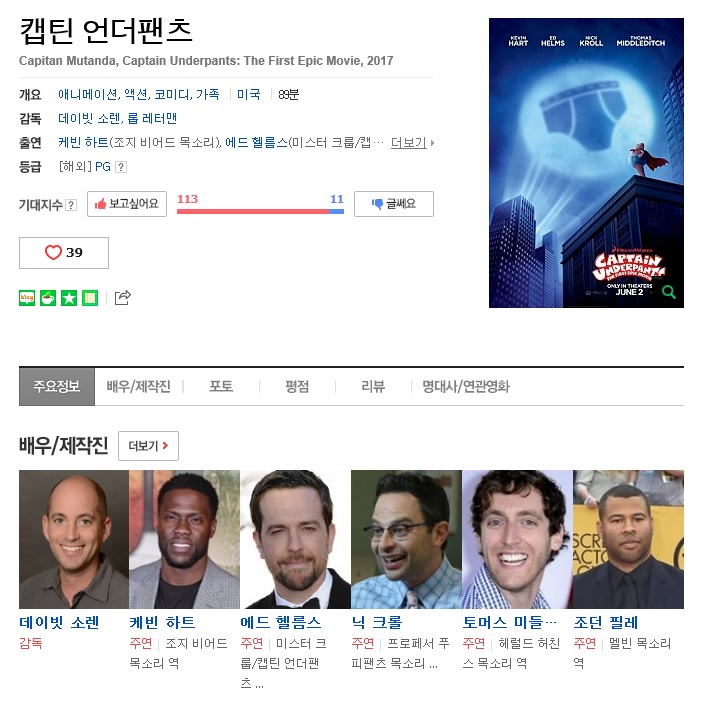Screen dimensions: 704x713
Task: Click the magnifier icon on movie poster
Action: (x=669, y=291)
